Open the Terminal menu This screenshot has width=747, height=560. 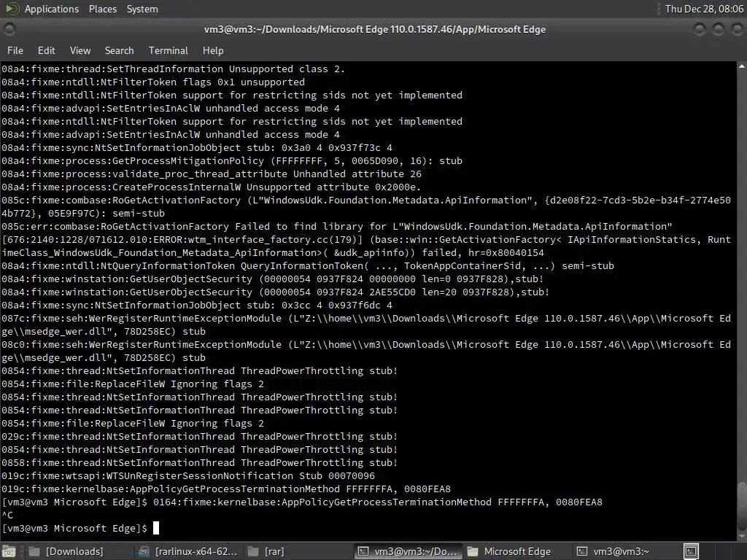click(x=169, y=50)
